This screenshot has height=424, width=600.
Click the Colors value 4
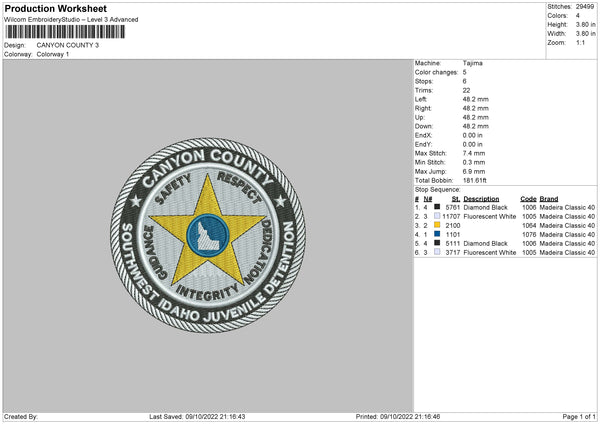pyautogui.click(x=578, y=16)
